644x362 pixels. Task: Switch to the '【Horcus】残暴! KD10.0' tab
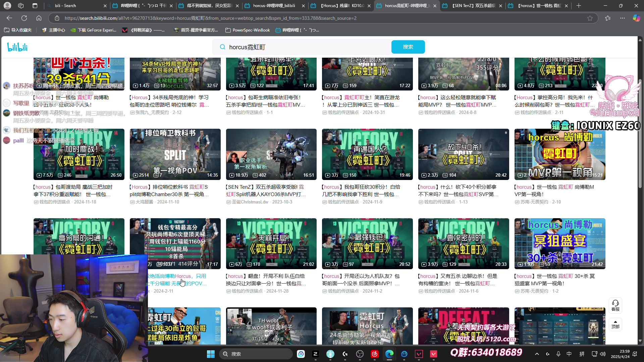341,6
